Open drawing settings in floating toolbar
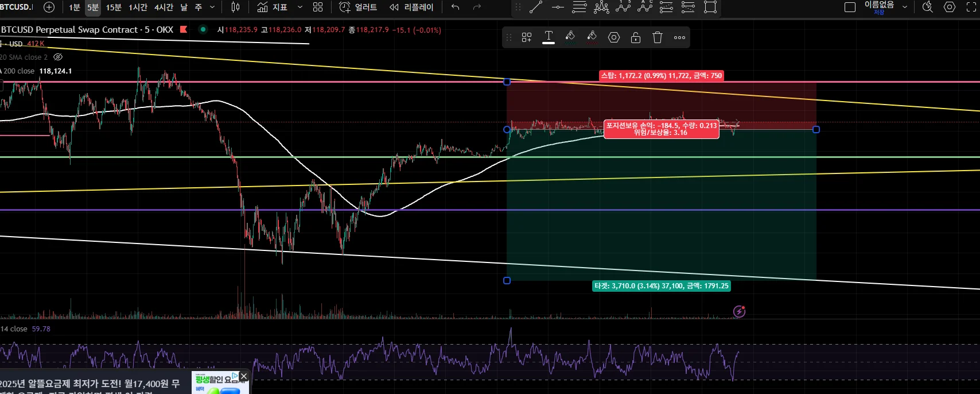 click(614, 37)
